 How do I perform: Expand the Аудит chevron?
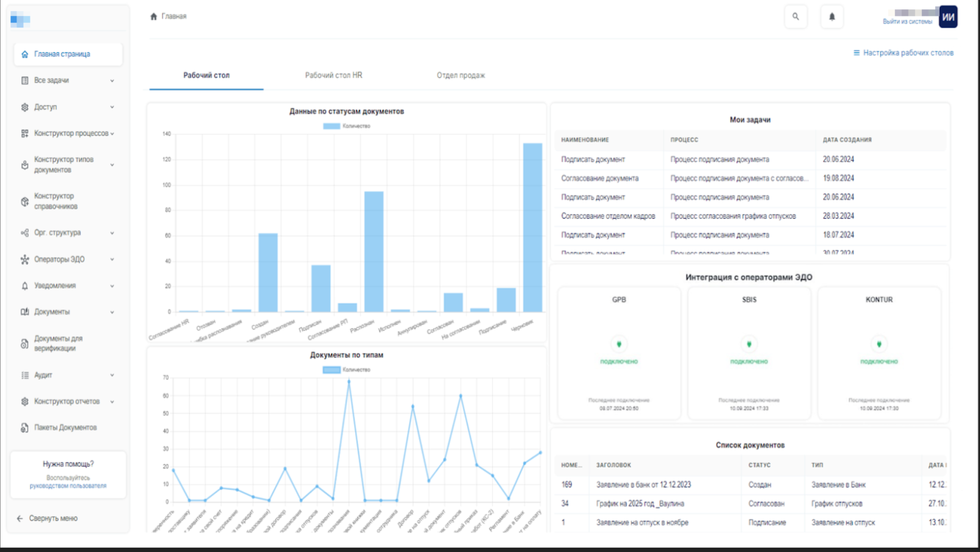pos(112,376)
